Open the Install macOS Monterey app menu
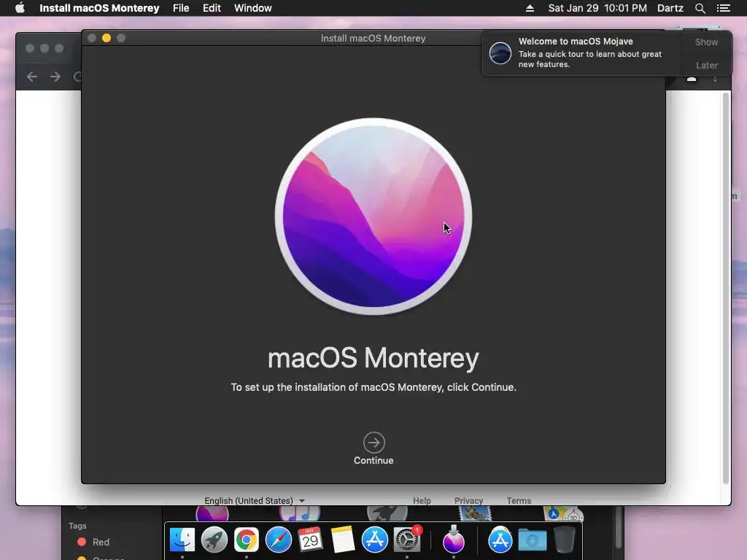This screenshot has height=560, width=747. click(99, 8)
